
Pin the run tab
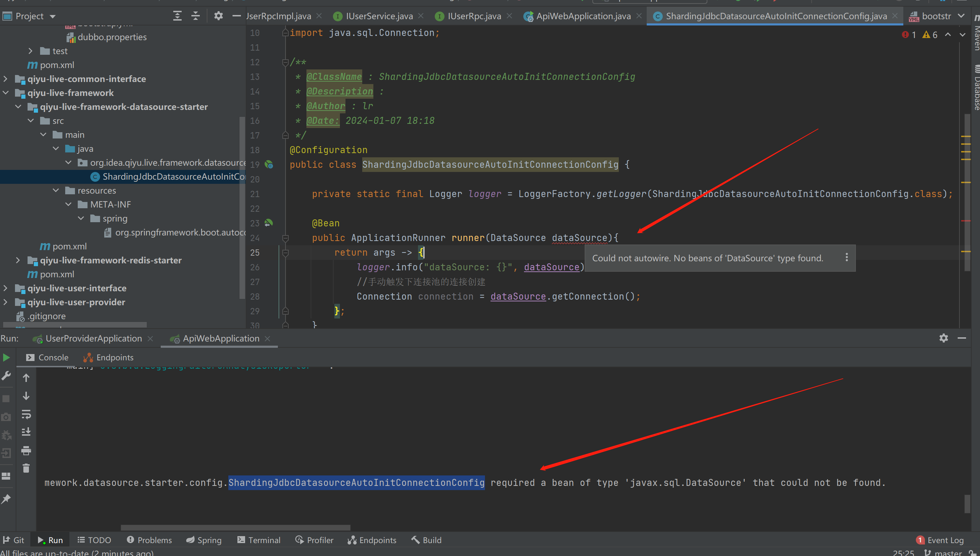point(6,499)
